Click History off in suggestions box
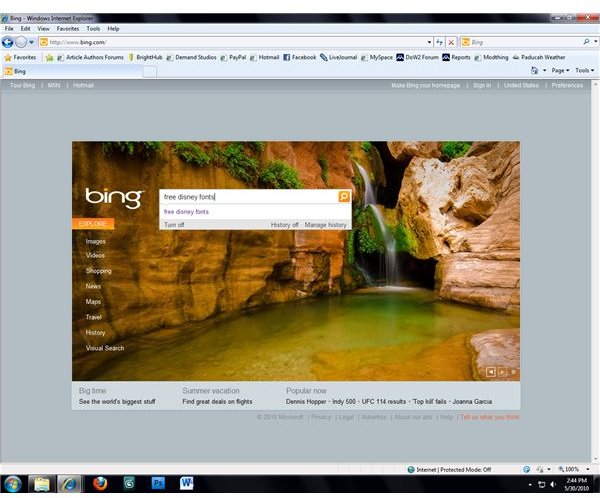The height and width of the screenshot is (498, 600). [x=284, y=225]
